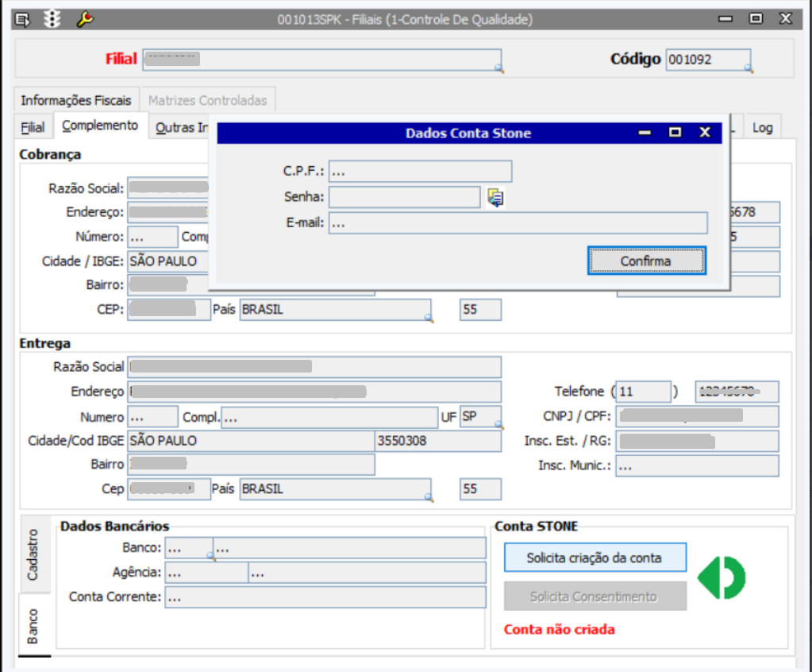The width and height of the screenshot is (812, 672).
Task: Click Cobrança CEP field
Action: [169, 310]
